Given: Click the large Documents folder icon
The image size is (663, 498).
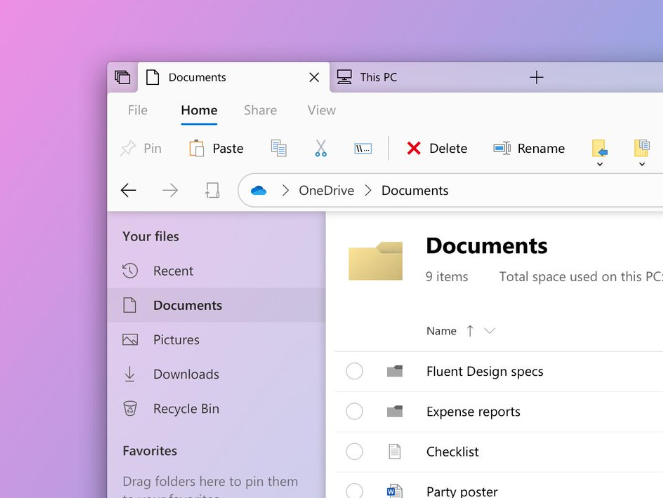Looking at the screenshot, I should pos(375,260).
